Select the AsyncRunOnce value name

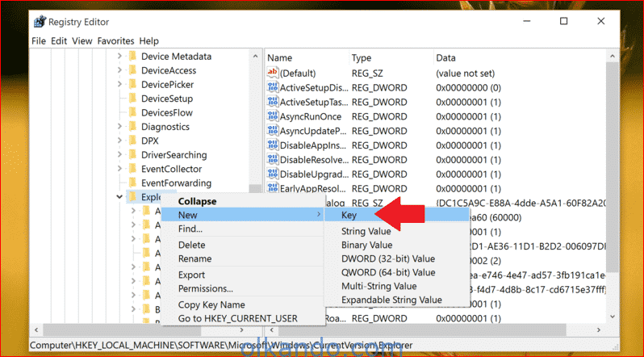pyautogui.click(x=311, y=116)
